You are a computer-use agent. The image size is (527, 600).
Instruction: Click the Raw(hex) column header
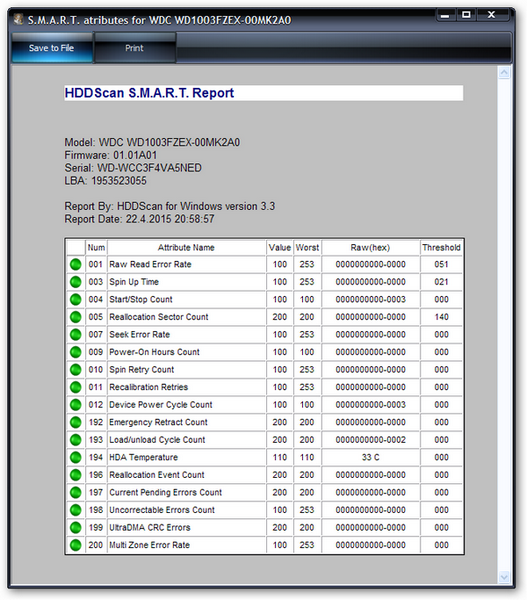point(370,248)
